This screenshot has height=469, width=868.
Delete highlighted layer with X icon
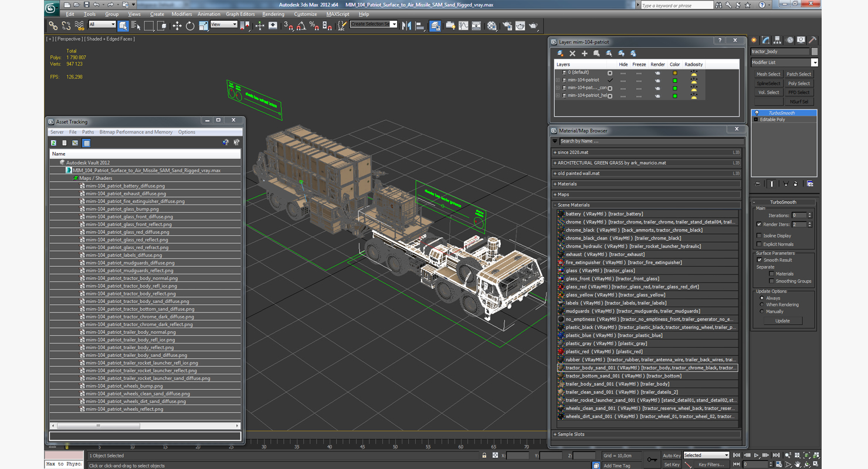[x=572, y=53]
